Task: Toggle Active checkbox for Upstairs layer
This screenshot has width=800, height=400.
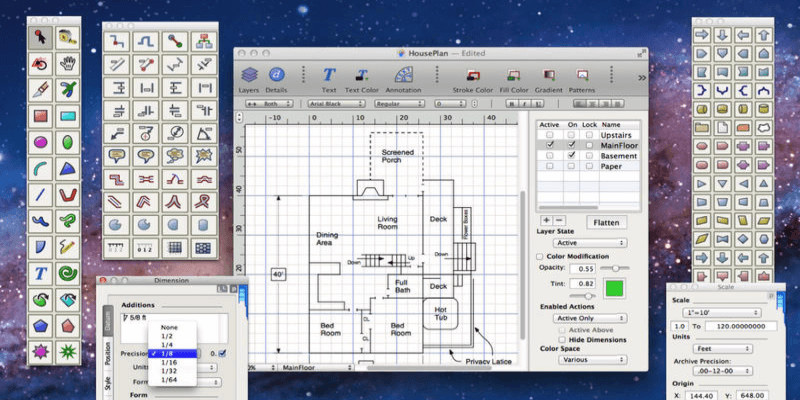Action: (x=549, y=135)
